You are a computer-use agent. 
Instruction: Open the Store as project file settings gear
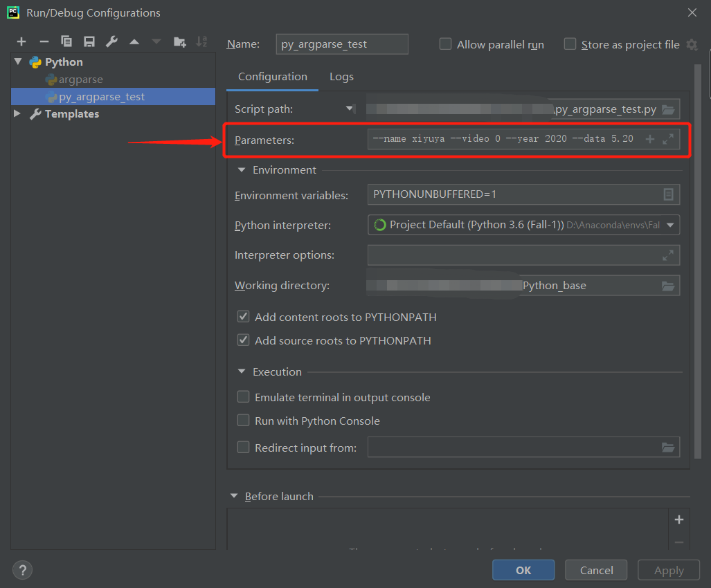[692, 44]
